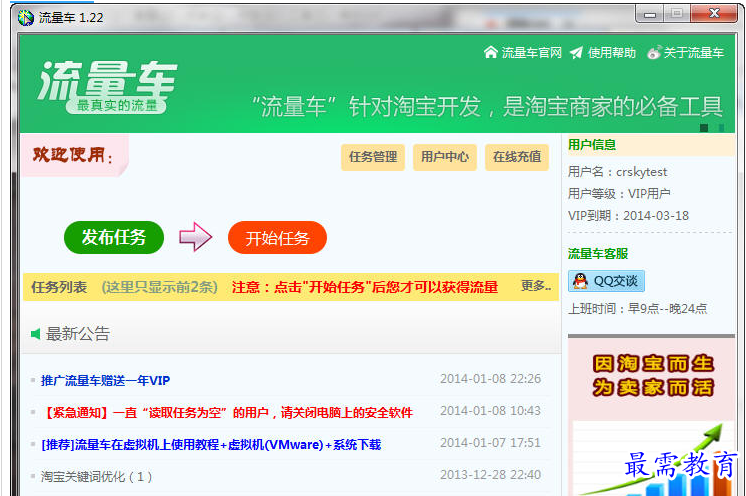Open the 在线充值 tab
The height and width of the screenshot is (496, 746).
517,157
